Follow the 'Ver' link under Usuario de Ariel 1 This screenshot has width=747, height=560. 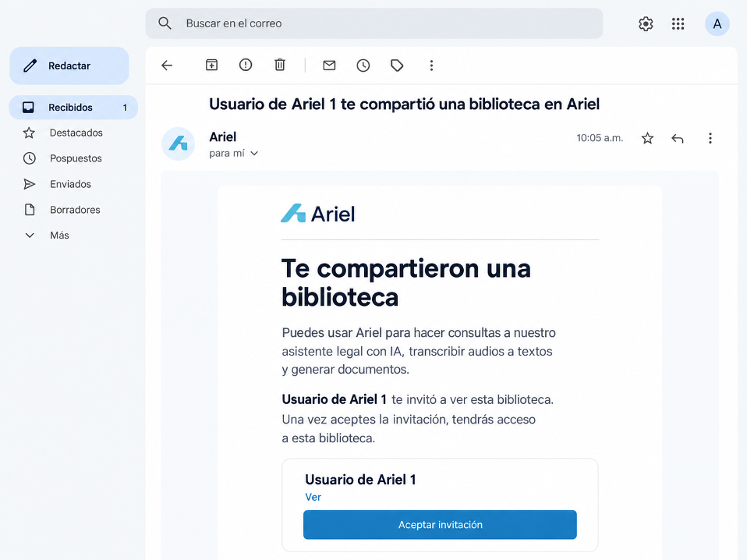[313, 497]
